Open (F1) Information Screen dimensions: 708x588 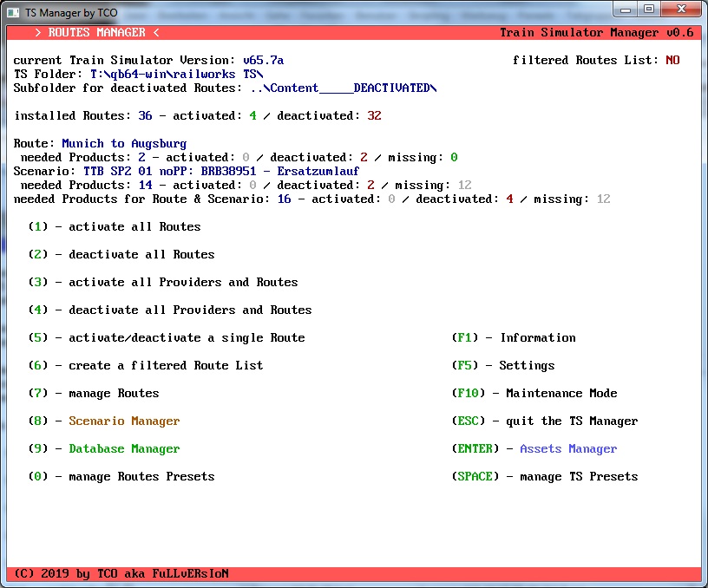click(x=514, y=337)
